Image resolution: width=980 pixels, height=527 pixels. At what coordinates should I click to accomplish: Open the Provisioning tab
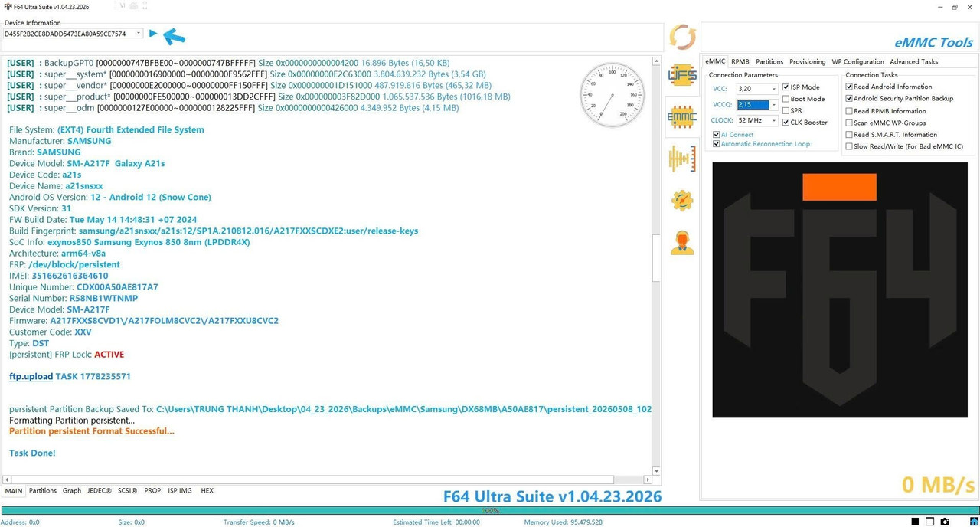click(x=808, y=61)
